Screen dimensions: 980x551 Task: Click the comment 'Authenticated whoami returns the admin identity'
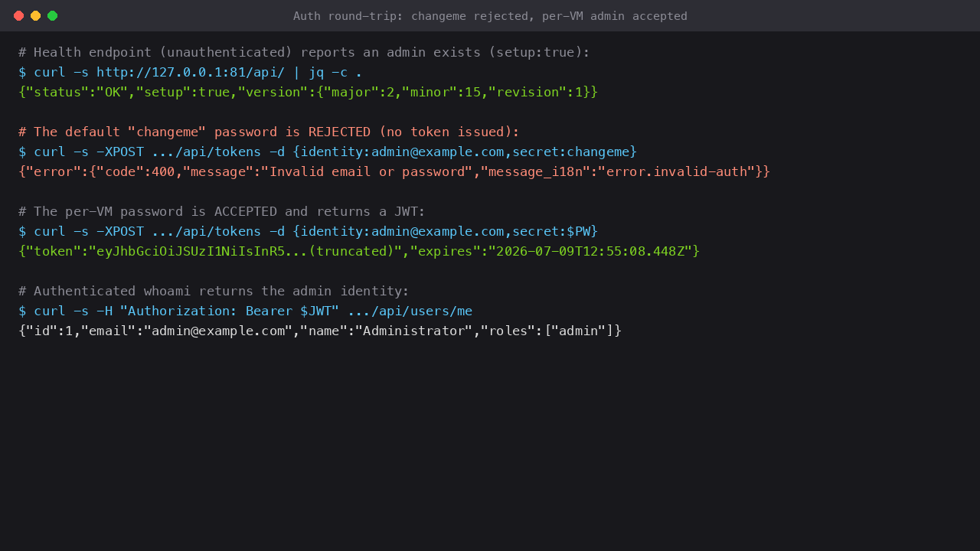pyautogui.click(x=214, y=291)
